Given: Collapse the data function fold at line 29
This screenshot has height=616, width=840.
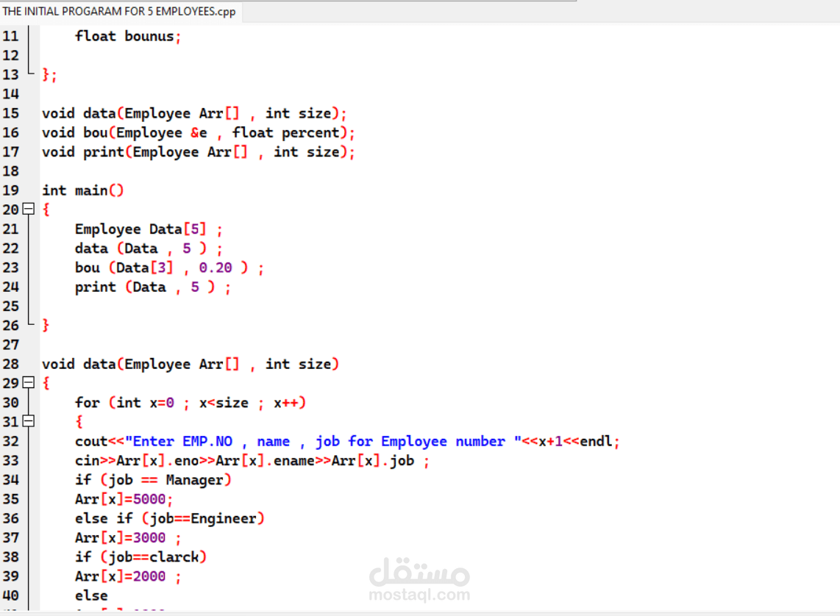Looking at the screenshot, I should [x=29, y=383].
